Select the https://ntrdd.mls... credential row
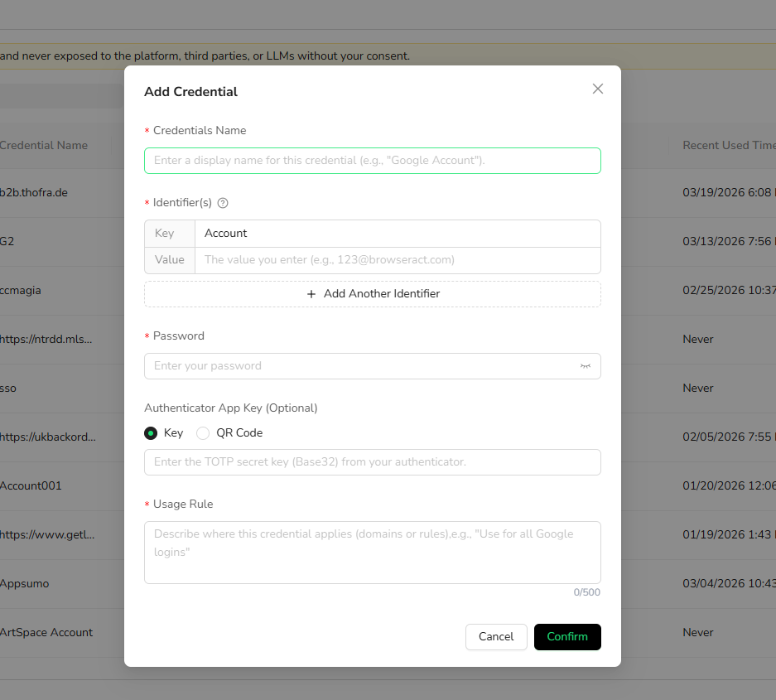776x700 pixels. pyautogui.click(x=46, y=339)
